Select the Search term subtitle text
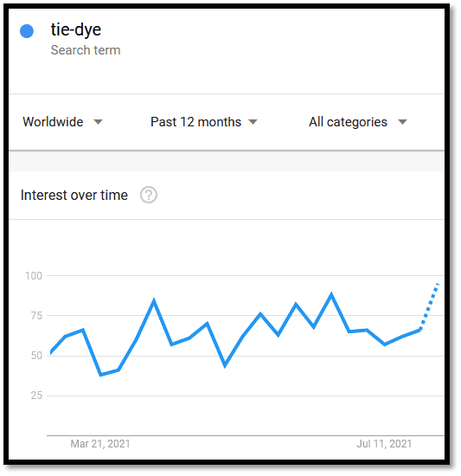 [86, 50]
